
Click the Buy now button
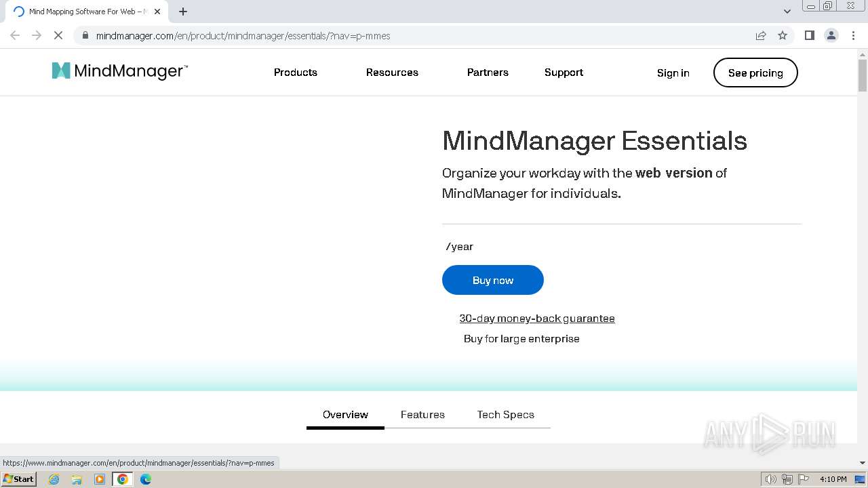click(x=493, y=280)
